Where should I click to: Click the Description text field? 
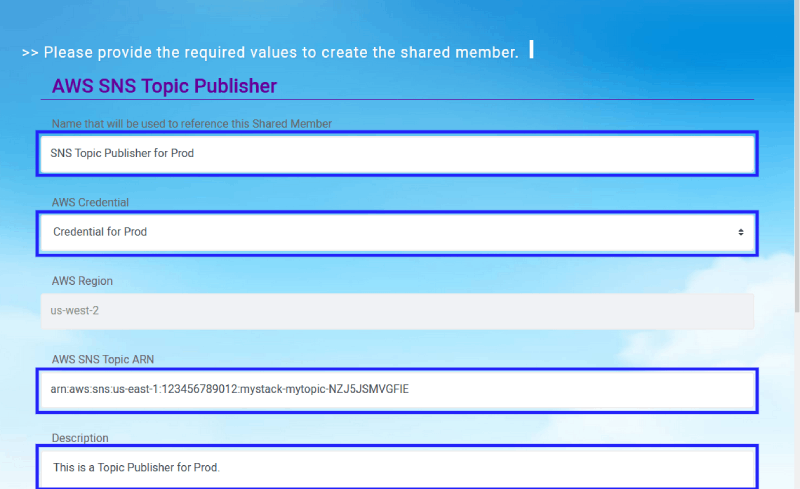(397, 467)
